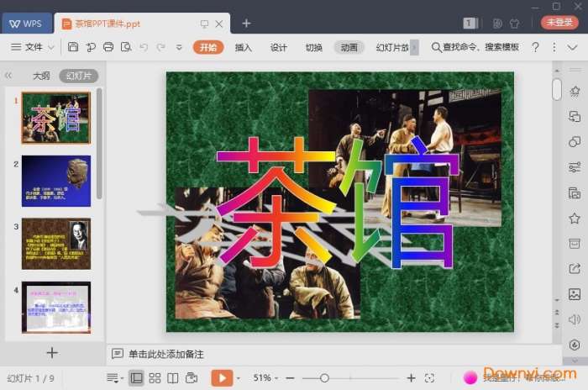Image resolution: width=588 pixels, height=390 pixels.
Task: Click the next slide double arrow down
Action: point(557,325)
